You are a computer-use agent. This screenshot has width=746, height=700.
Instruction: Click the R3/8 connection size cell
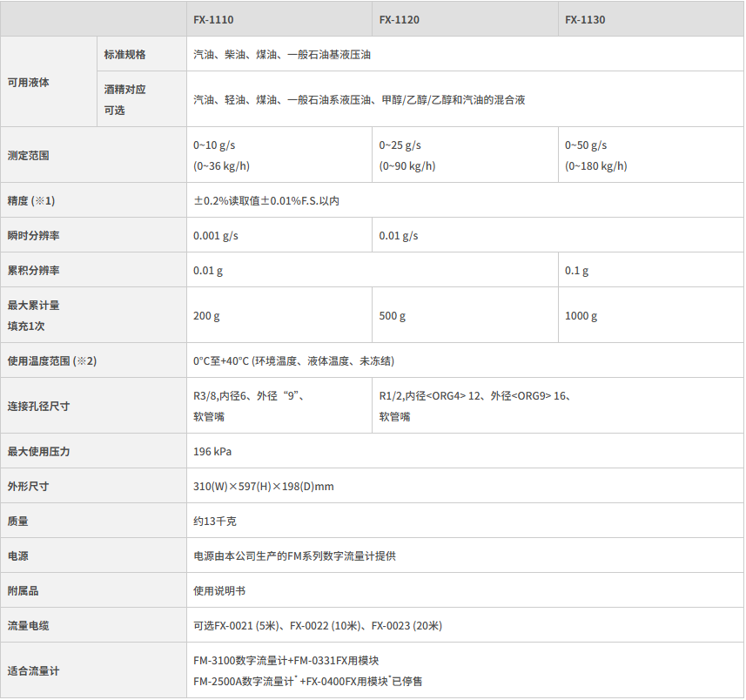click(x=279, y=406)
